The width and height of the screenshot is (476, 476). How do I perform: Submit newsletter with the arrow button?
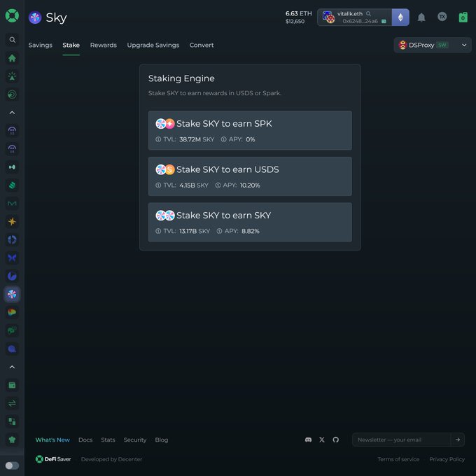click(x=458, y=440)
